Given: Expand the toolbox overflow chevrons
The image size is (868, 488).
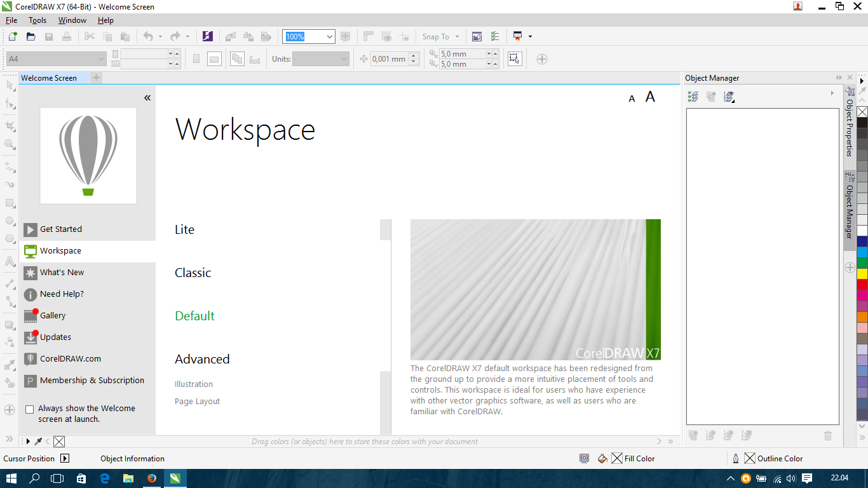Looking at the screenshot, I should 10,439.
